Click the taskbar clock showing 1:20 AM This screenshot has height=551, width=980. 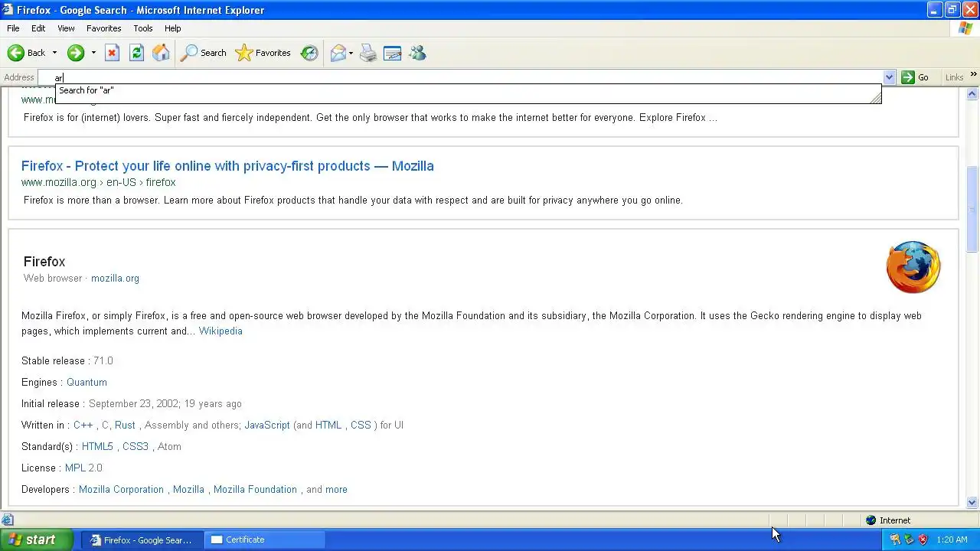point(952,540)
